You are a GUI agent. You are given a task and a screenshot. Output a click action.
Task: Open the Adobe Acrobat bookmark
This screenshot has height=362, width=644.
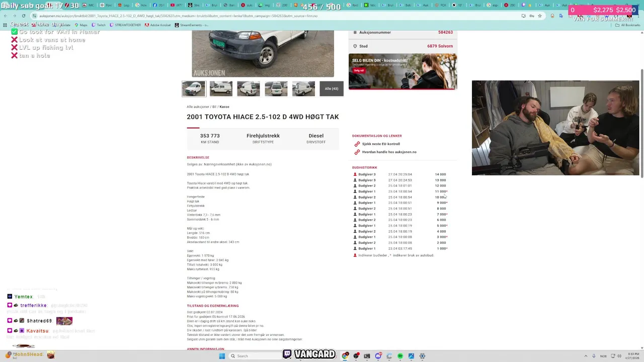(x=158, y=25)
